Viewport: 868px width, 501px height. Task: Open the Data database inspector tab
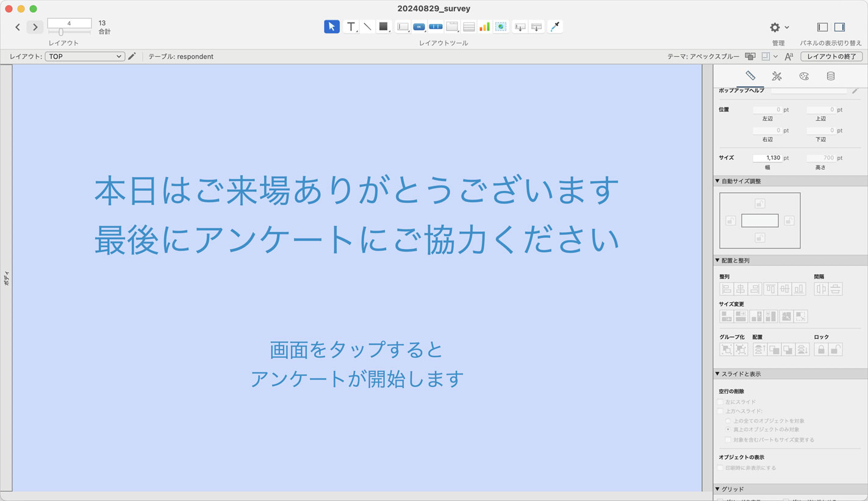coord(831,76)
